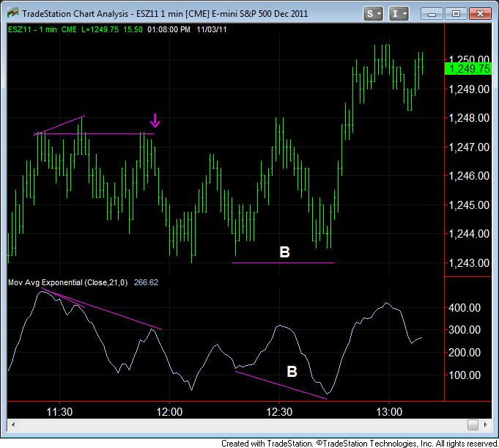Click the 15.50 net change value
The image size is (499, 448).
[x=133, y=29]
